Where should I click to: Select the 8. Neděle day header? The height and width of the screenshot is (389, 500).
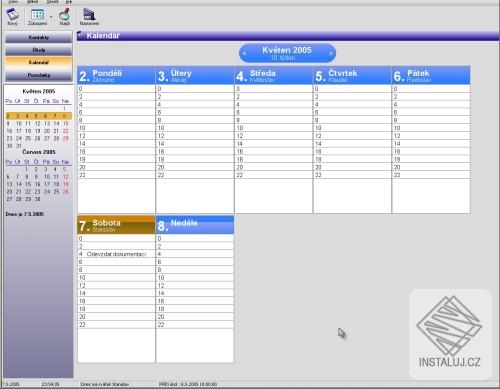[195, 225]
